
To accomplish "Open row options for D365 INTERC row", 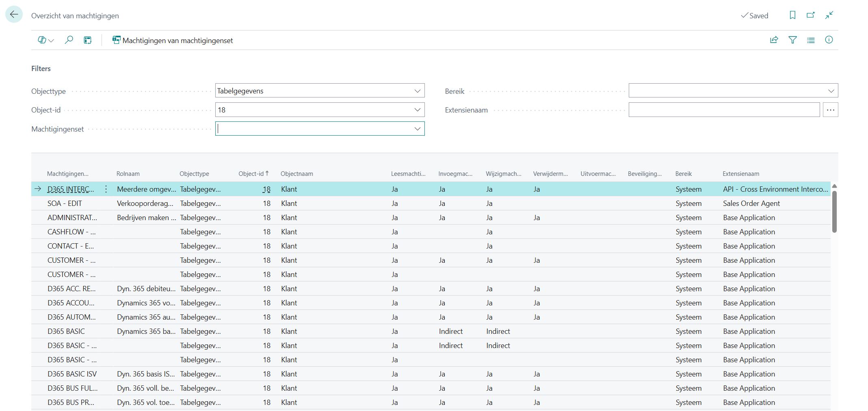I will coord(106,189).
